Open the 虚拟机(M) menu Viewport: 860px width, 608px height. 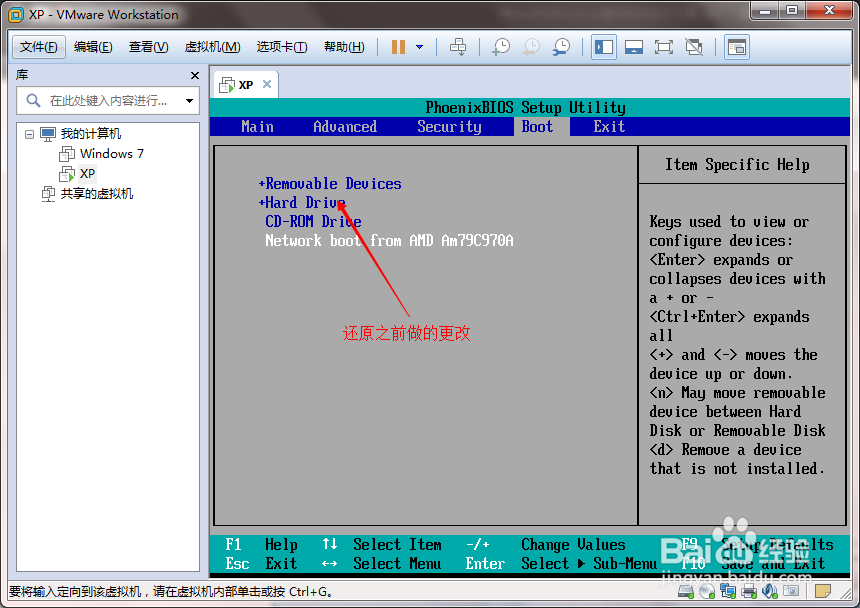213,47
